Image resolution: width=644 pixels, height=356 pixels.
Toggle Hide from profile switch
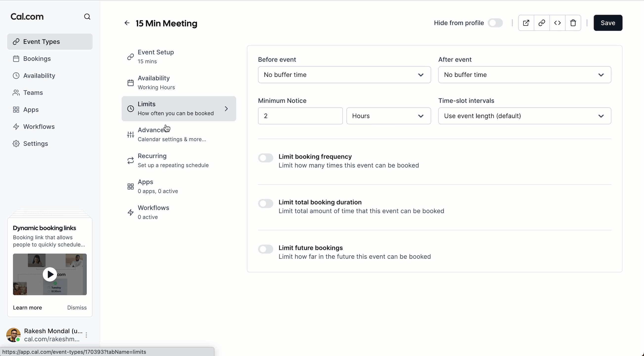(495, 23)
